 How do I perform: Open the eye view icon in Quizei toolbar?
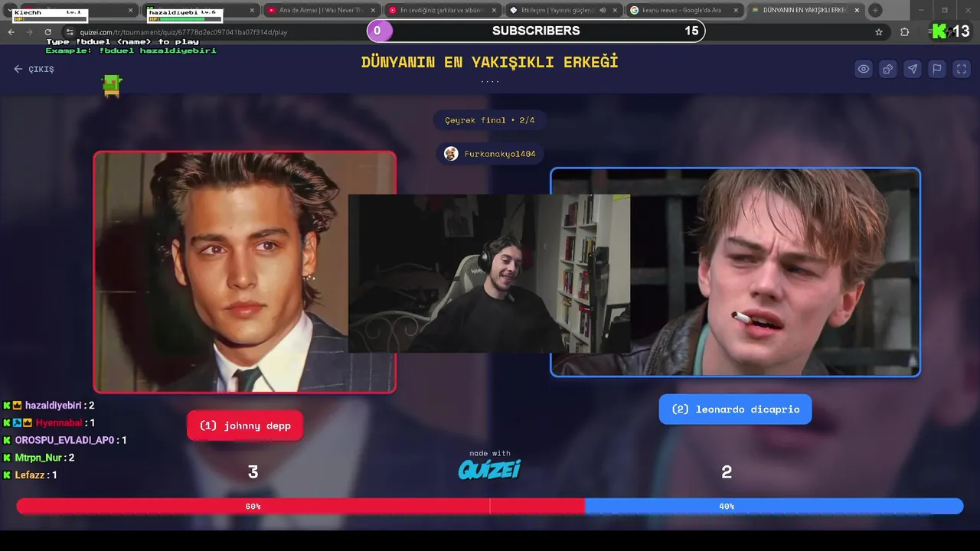coord(864,69)
